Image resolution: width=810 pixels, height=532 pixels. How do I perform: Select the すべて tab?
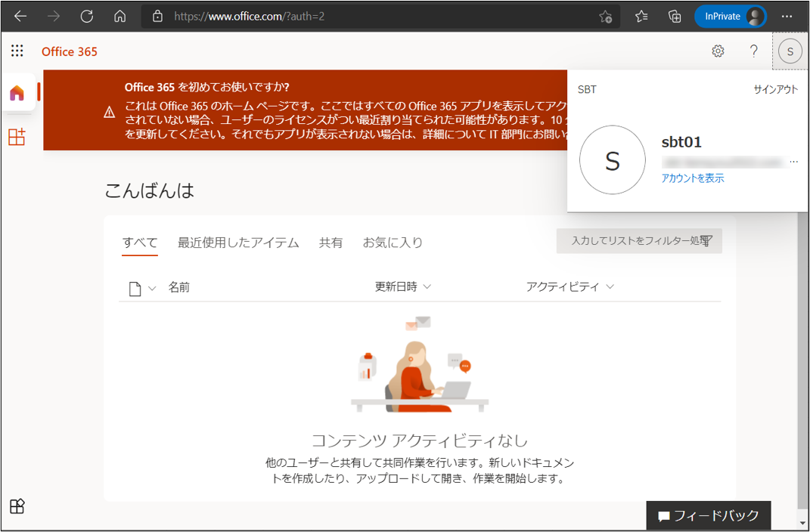click(139, 243)
